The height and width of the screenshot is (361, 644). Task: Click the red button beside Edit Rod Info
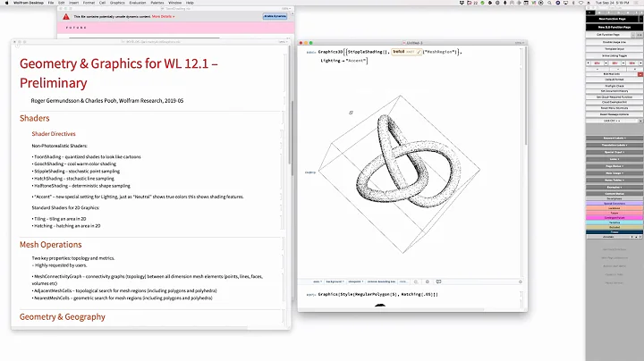tap(640, 74)
